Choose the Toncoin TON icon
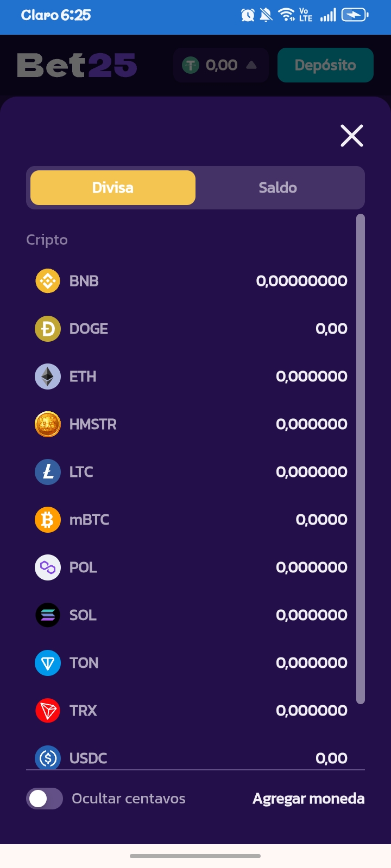This screenshot has width=391, height=868. tap(48, 663)
